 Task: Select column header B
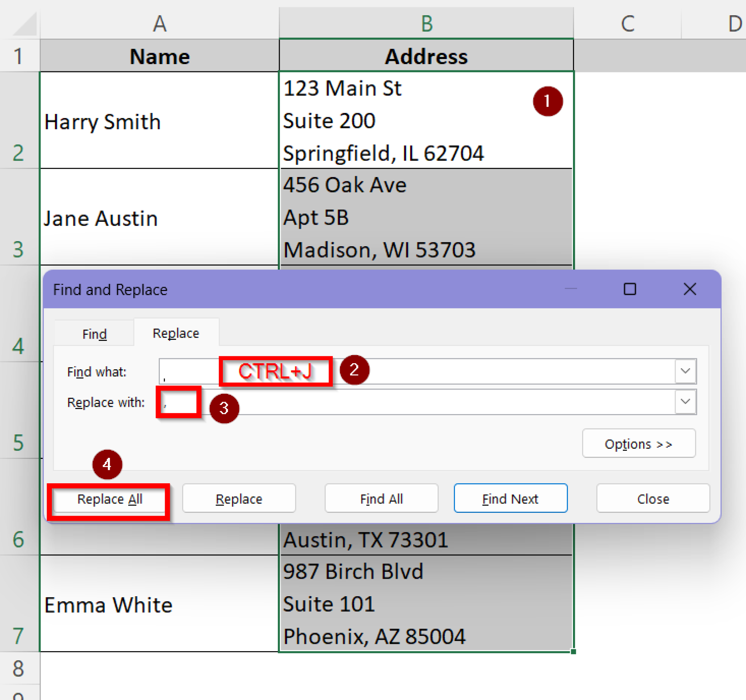tap(426, 24)
